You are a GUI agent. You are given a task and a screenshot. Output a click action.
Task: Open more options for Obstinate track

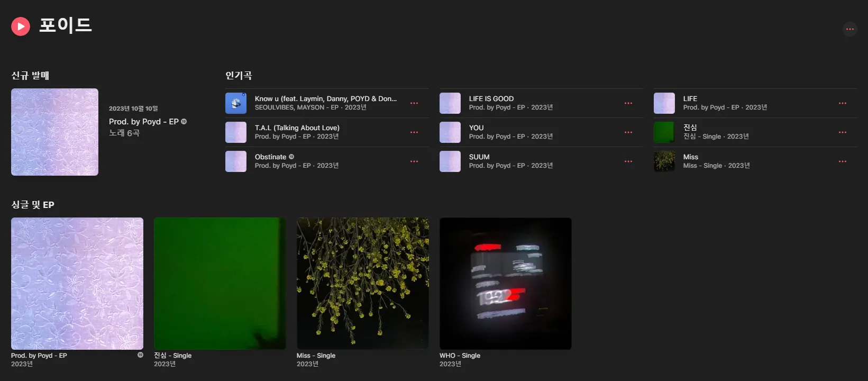[x=414, y=161]
